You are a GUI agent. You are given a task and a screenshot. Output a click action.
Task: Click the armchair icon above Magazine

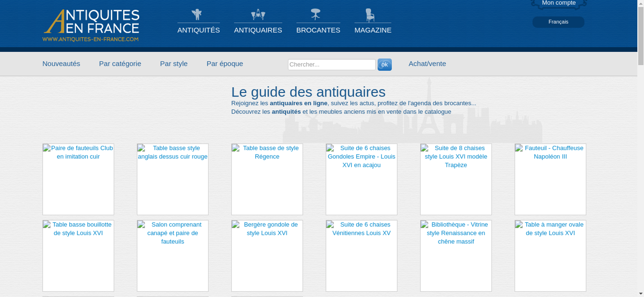pyautogui.click(x=370, y=15)
